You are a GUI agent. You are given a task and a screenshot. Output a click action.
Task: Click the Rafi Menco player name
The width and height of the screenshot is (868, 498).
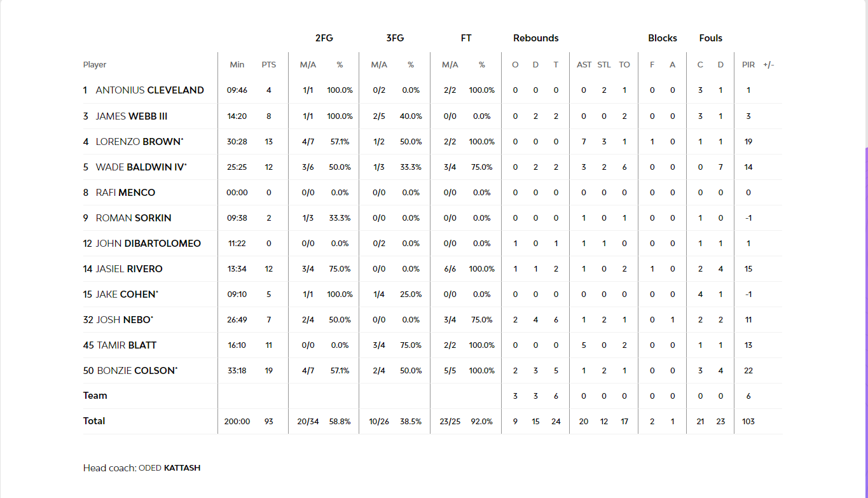(125, 192)
